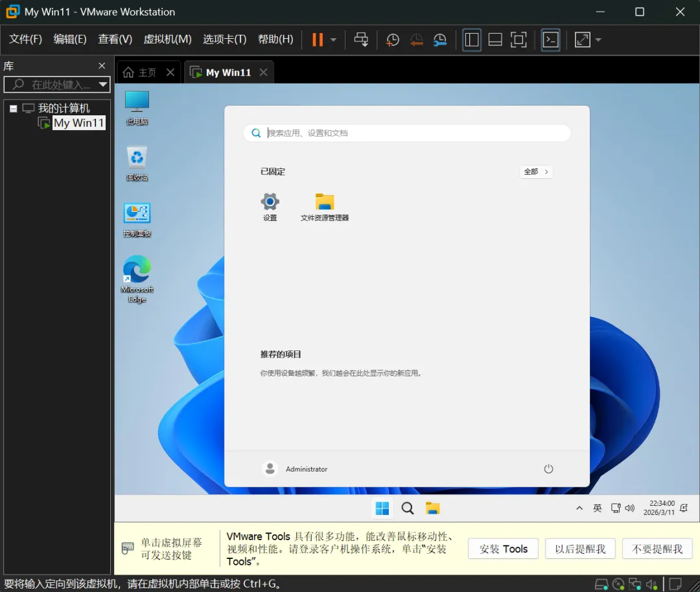Pause the virtual machine with the orange button
Viewport: 700px width, 592px height.
[x=318, y=40]
